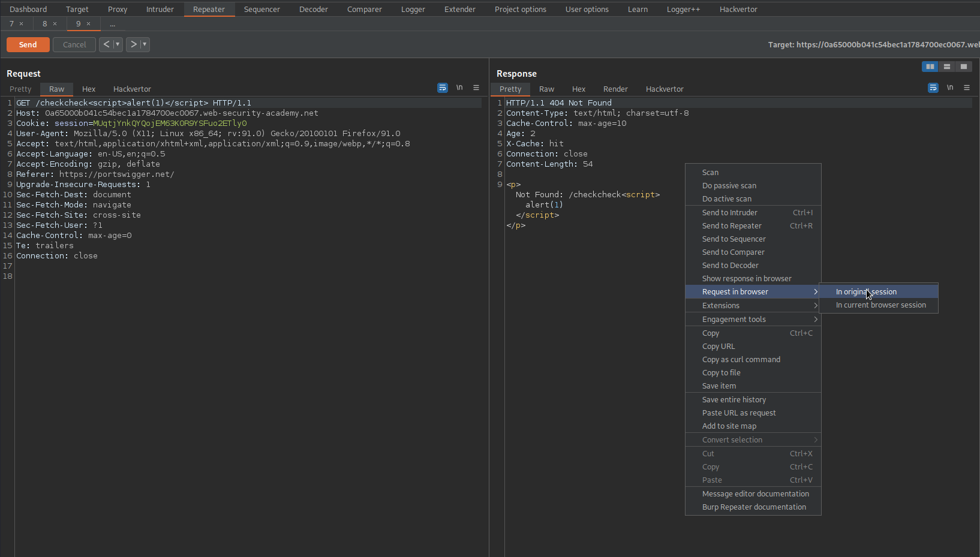
Task: Switch Response view to Render
Action: click(615, 89)
